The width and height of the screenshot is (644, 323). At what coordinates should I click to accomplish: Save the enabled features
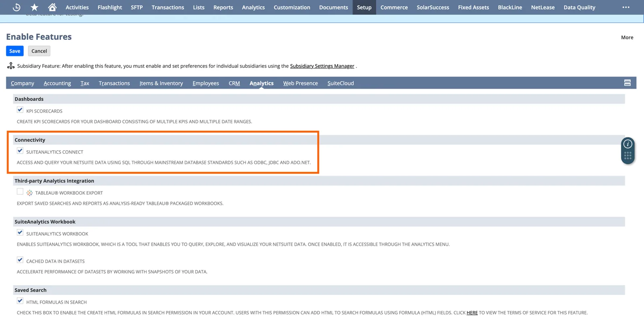(15, 51)
